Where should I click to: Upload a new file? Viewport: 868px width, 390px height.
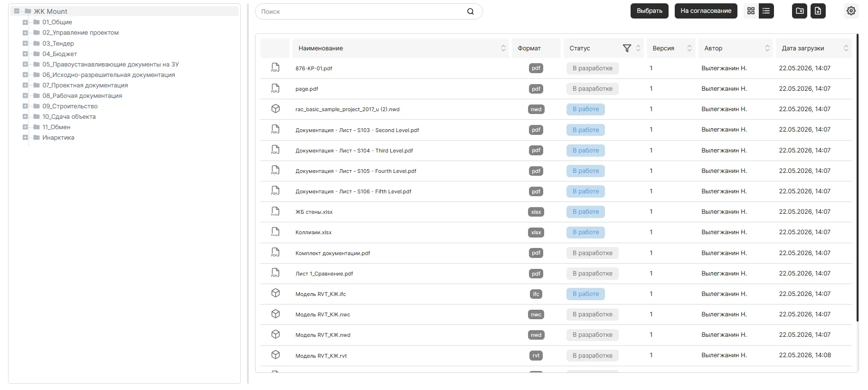[x=818, y=11]
